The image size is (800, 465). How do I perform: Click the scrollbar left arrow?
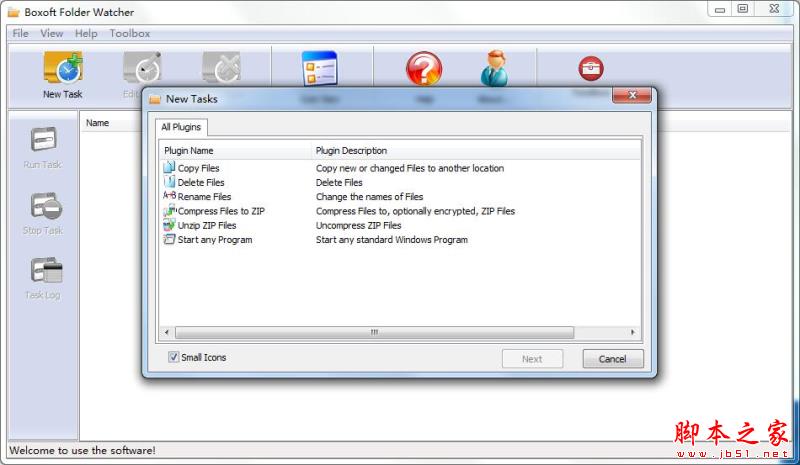(167, 332)
